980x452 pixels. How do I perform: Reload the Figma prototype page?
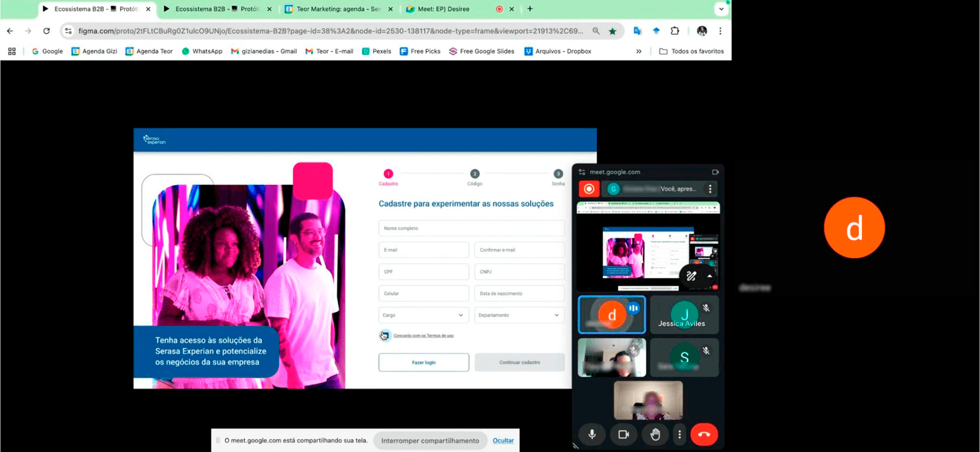tap(46, 31)
